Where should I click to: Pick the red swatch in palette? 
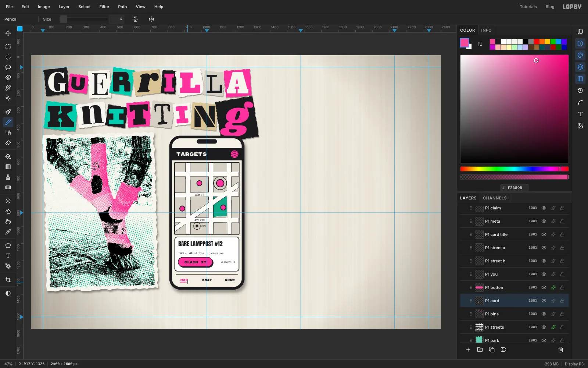pyautogui.click(x=537, y=42)
